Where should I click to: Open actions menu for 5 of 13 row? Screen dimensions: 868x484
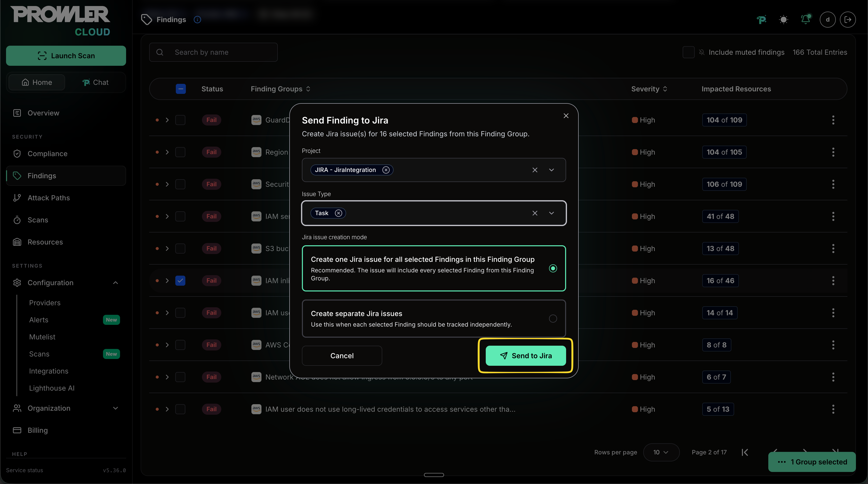pyautogui.click(x=833, y=409)
